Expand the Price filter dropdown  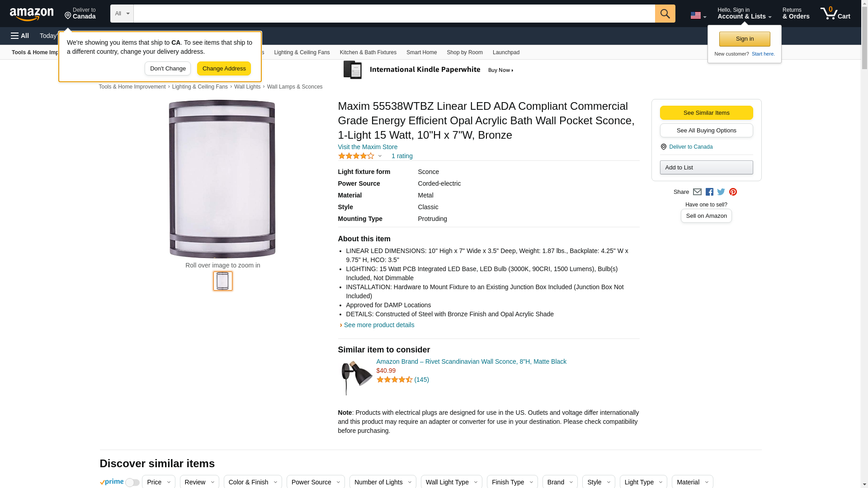pos(158,482)
